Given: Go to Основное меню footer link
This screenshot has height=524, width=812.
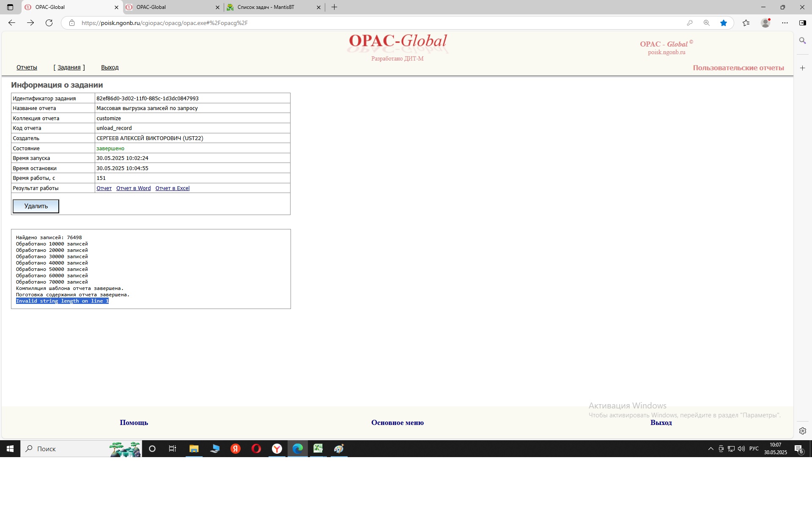Looking at the screenshot, I should coord(398,422).
